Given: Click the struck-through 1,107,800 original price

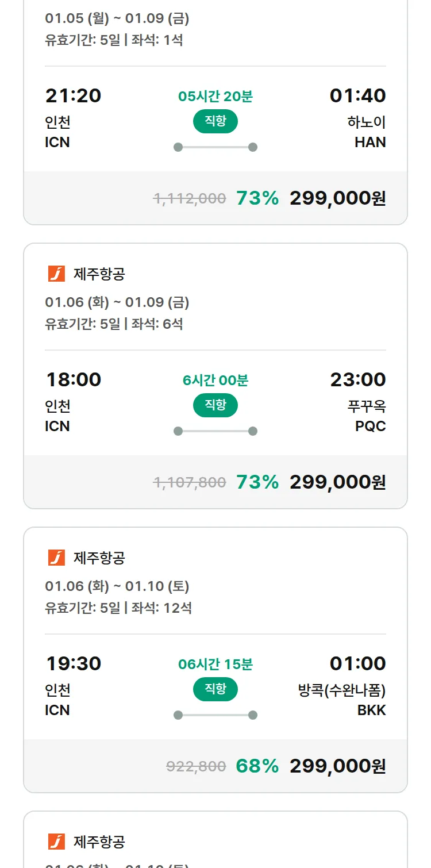Looking at the screenshot, I should click(189, 482).
